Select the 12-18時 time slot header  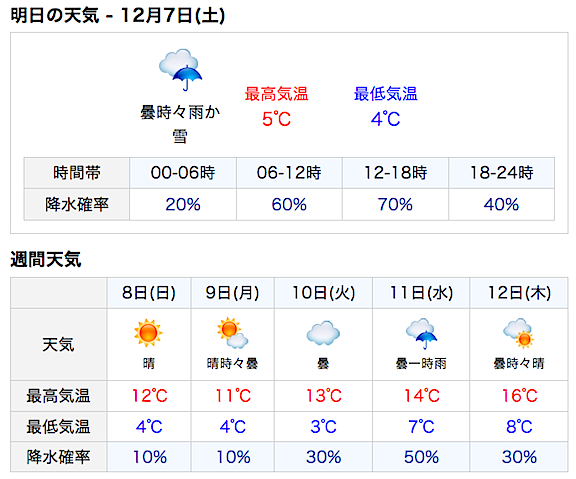pos(395,173)
